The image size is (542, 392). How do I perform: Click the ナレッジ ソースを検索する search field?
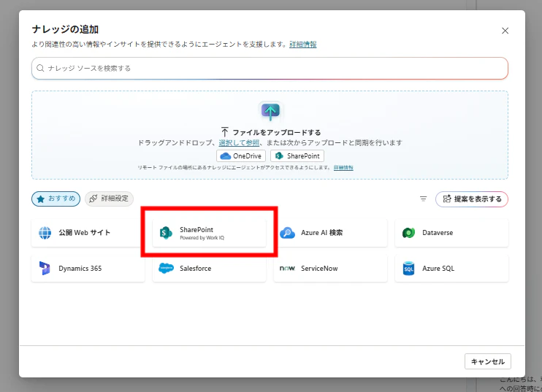(270, 68)
